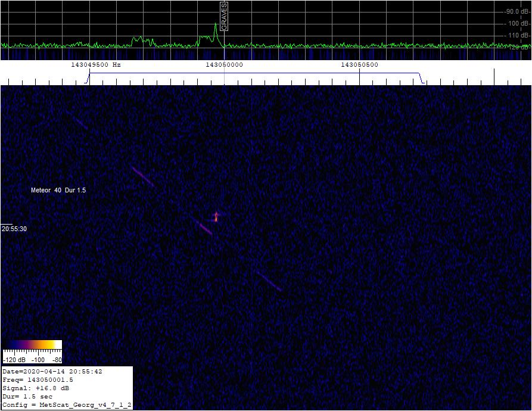Click the -110 dB scale label

click(x=518, y=35)
